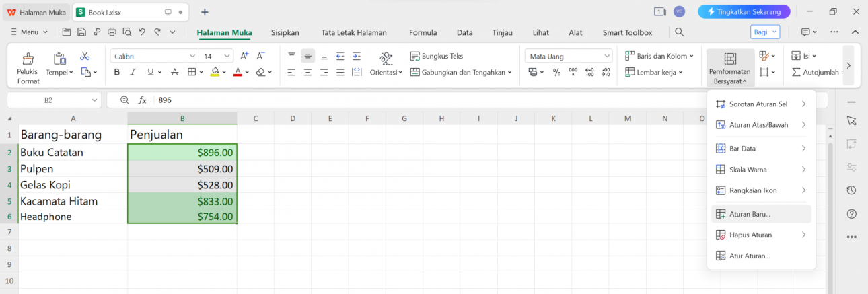Image resolution: width=868 pixels, height=294 pixels.
Task: Click the print icon in quick toolbar
Action: pyautogui.click(x=112, y=32)
